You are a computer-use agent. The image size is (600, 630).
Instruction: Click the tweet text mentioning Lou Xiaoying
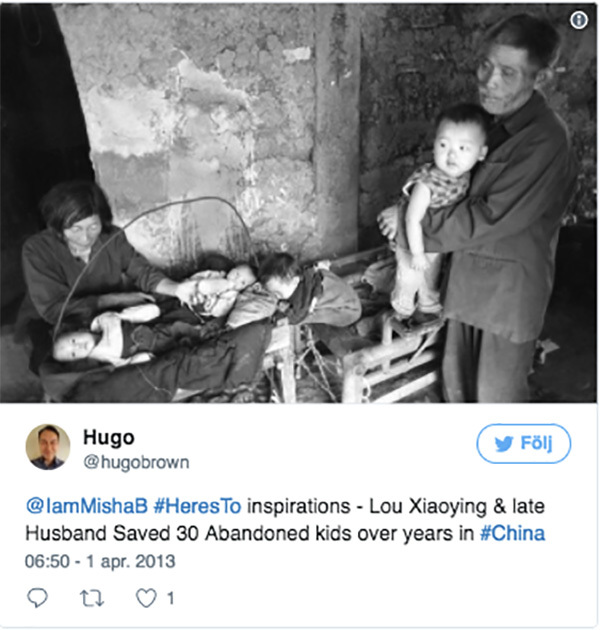(285, 520)
